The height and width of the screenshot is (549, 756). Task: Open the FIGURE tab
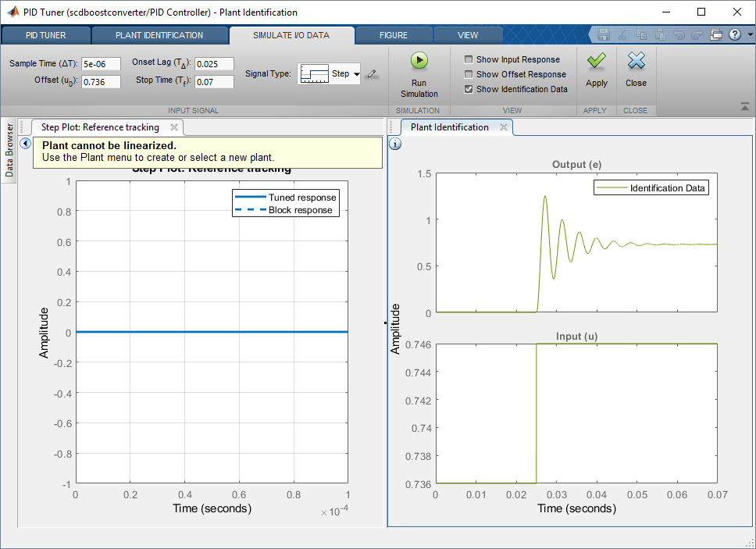(394, 35)
